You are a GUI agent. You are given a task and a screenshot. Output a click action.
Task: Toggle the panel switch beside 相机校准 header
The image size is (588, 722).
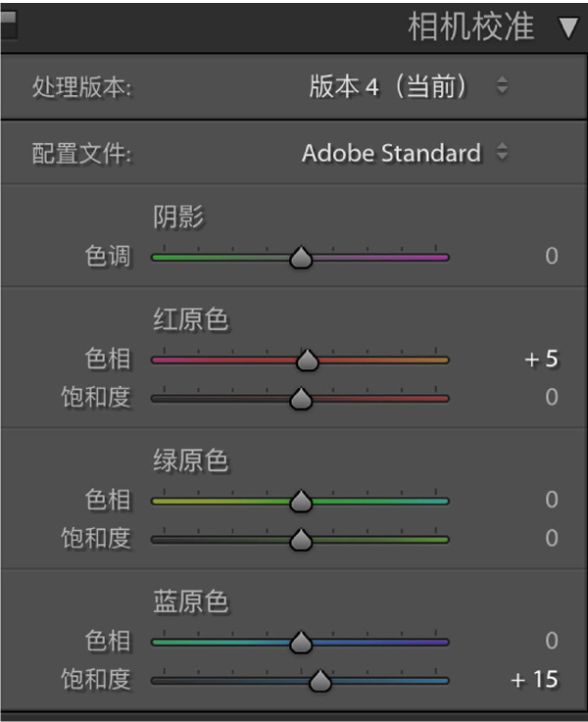8,26
